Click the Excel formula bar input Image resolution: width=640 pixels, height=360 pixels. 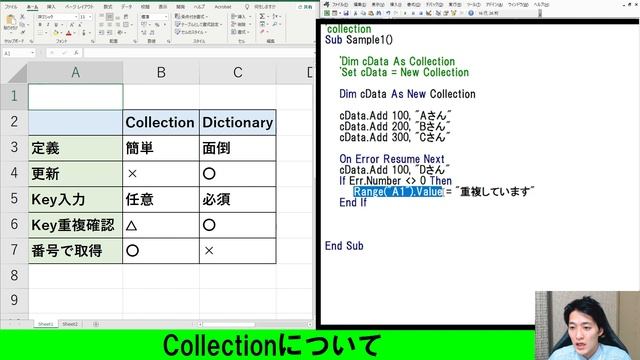(x=199, y=53)
